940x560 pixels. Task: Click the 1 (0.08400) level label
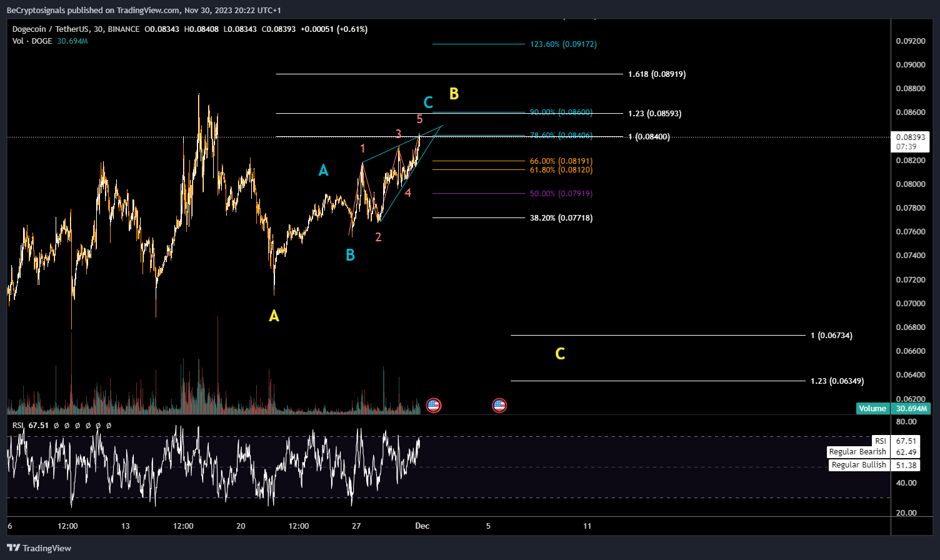point(649,137)
